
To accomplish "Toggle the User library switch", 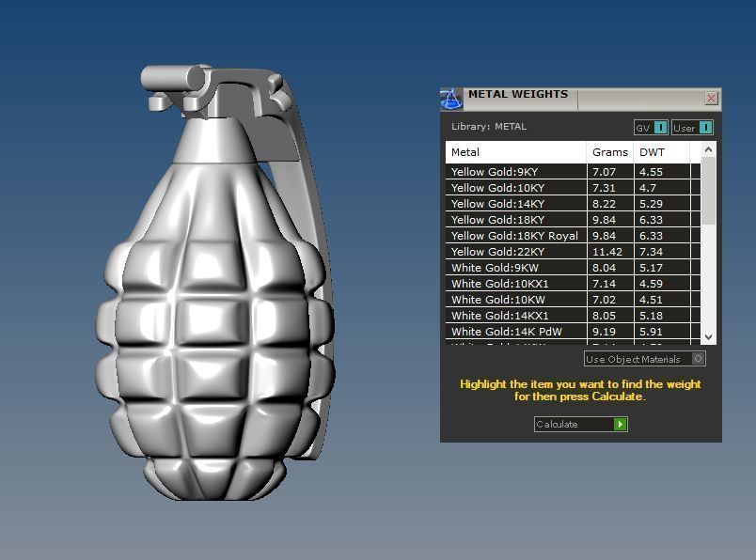I will tap(692, 128).
